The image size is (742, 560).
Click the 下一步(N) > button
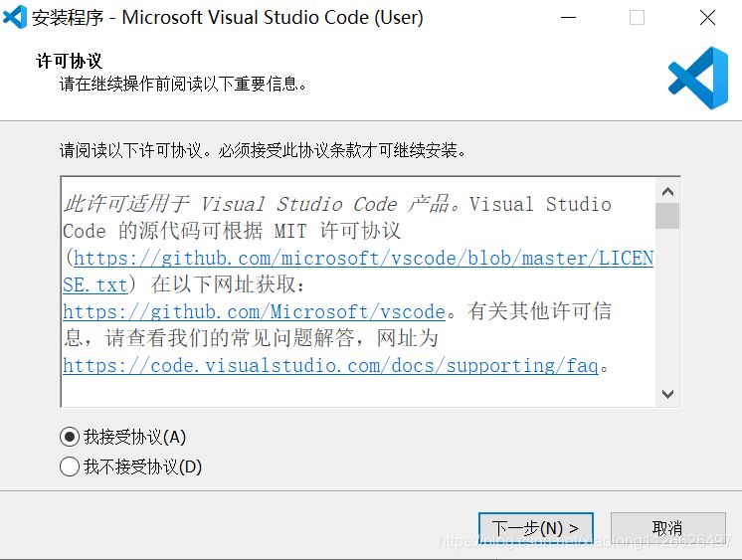(535, 528)
